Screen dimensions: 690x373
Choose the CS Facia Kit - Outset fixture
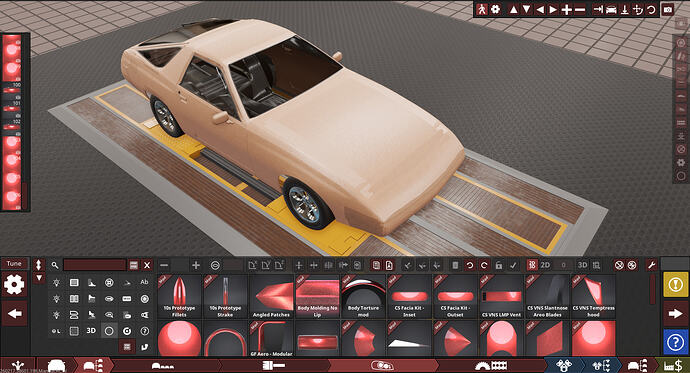tap(455, 296)
